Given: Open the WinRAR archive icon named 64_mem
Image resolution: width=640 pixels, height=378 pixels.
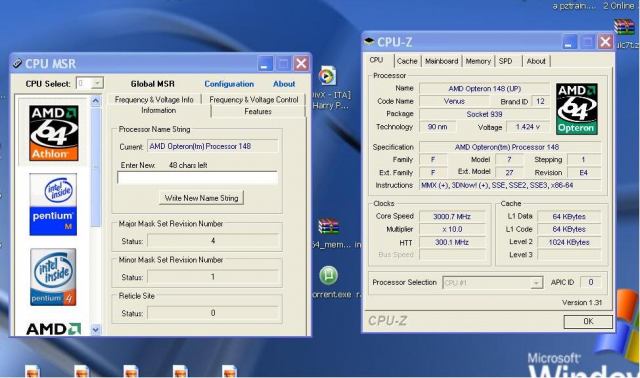Looking at the screenshot, I should click(x=329, y=226).
